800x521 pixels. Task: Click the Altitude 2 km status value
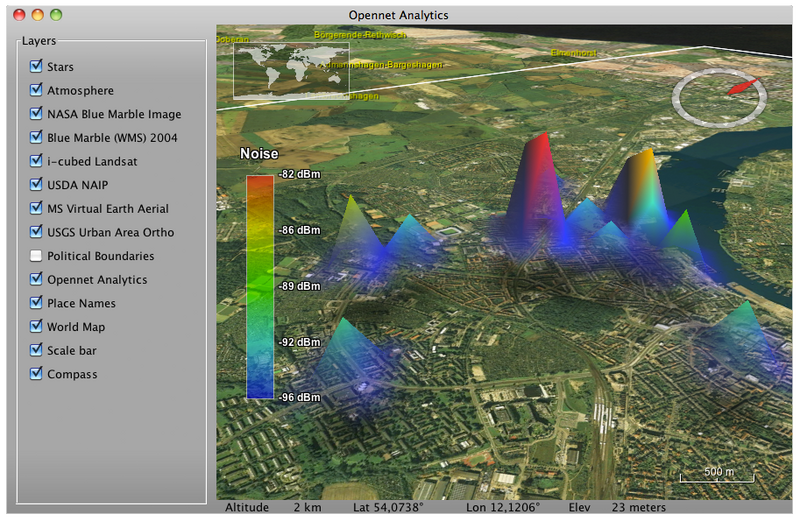coord(273,507)
